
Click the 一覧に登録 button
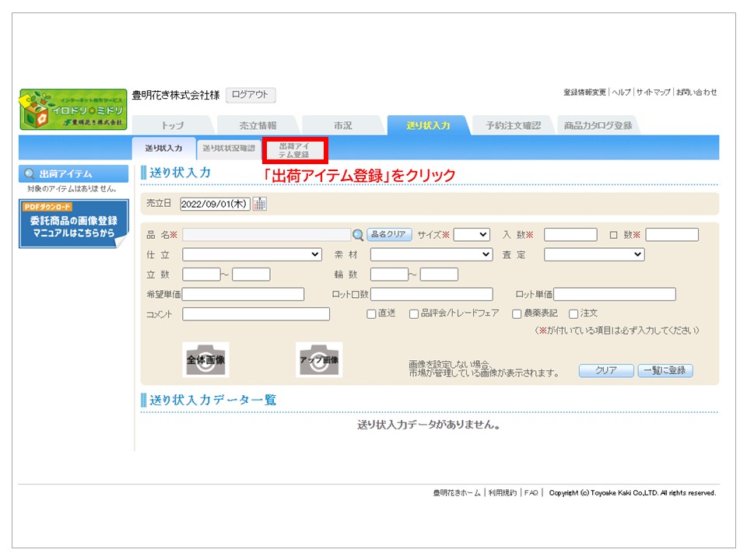665,371
